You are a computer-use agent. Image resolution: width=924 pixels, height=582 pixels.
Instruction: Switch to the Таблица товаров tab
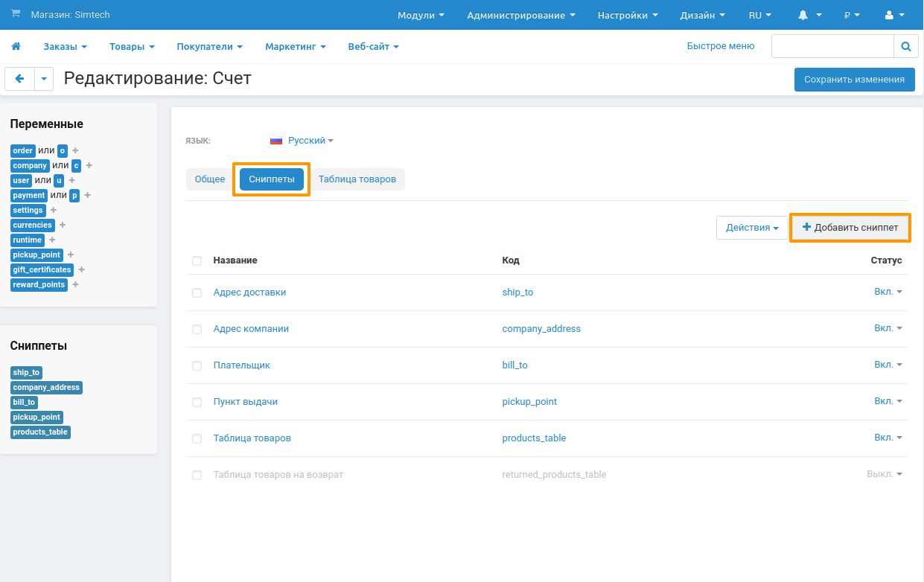tap(357, 179)
